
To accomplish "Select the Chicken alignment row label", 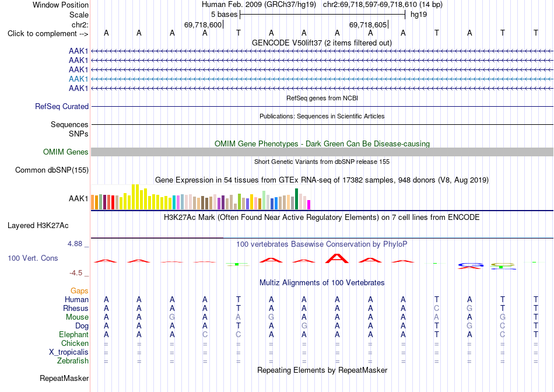I will [75, 343].
